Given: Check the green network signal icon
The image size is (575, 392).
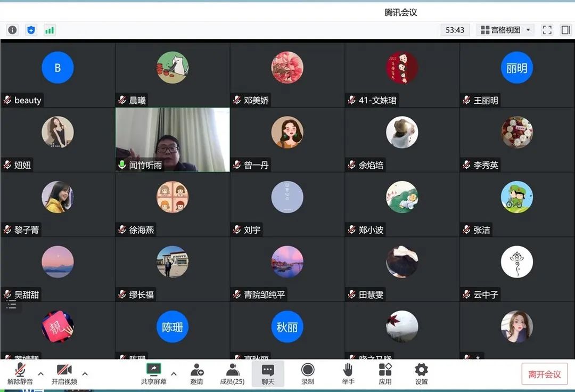Looking at the screenshot, I should [x=50, y=30].
